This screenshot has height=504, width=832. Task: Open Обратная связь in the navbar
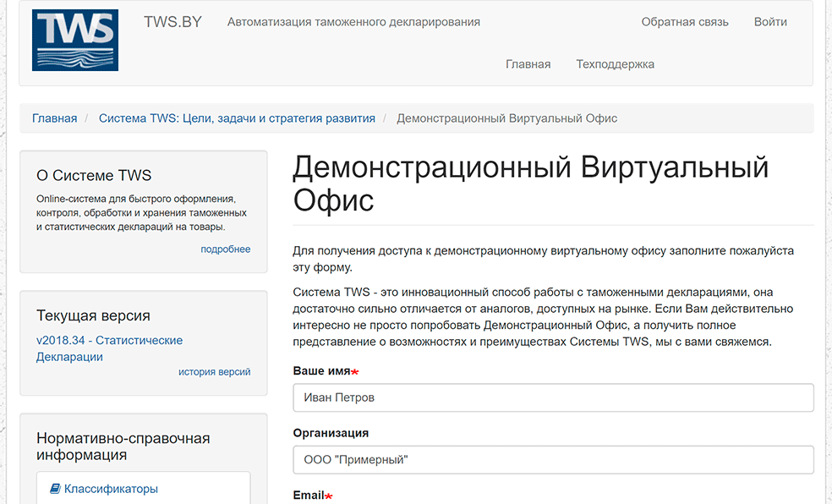pos(685,22)
